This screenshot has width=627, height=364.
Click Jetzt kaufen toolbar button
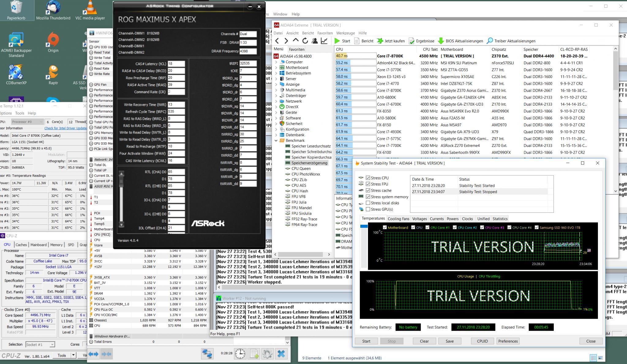click(x=391, y=41)
